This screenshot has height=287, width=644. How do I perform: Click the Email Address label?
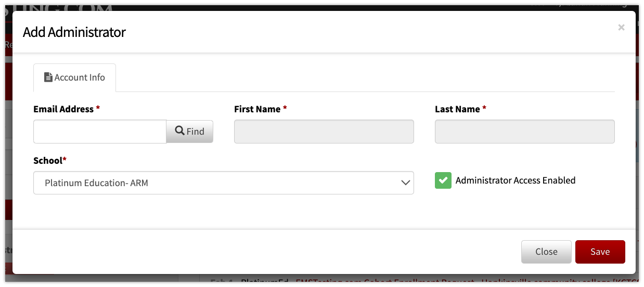pos(63,109)
